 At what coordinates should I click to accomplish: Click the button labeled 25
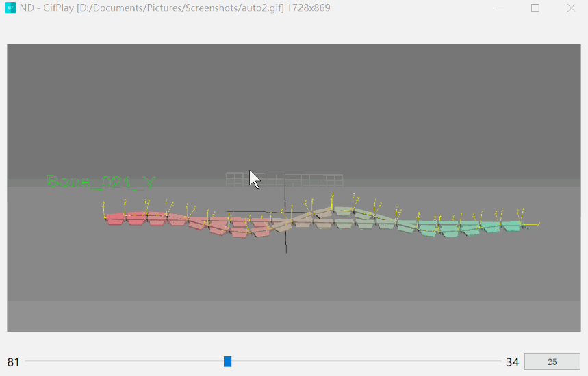tap(552, 362)
